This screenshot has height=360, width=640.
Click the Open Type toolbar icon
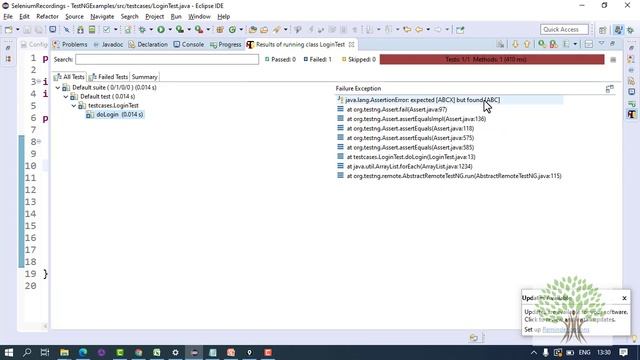click(253, 29)
